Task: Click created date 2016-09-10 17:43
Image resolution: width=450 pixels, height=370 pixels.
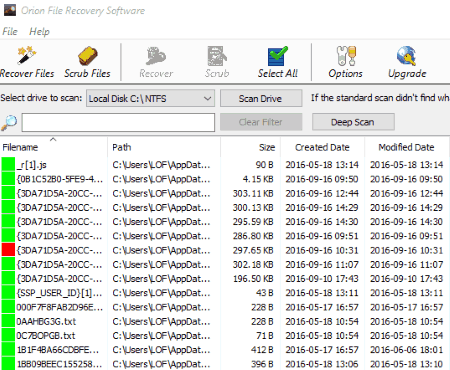Action: coord(322,279)
